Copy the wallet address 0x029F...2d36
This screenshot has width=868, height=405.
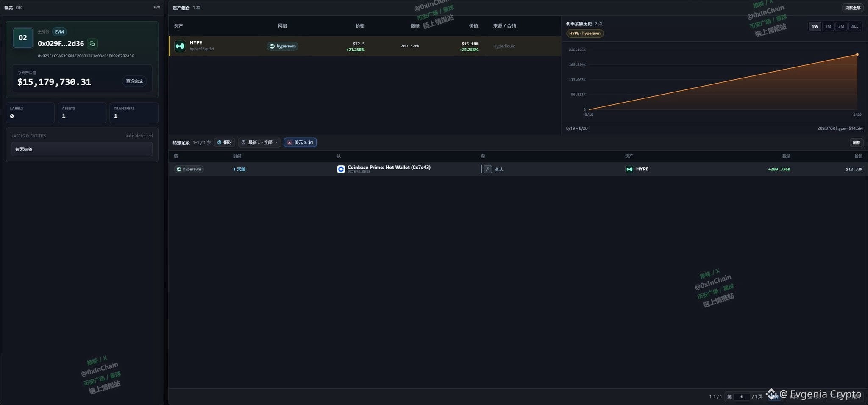[x=92, y=43]
